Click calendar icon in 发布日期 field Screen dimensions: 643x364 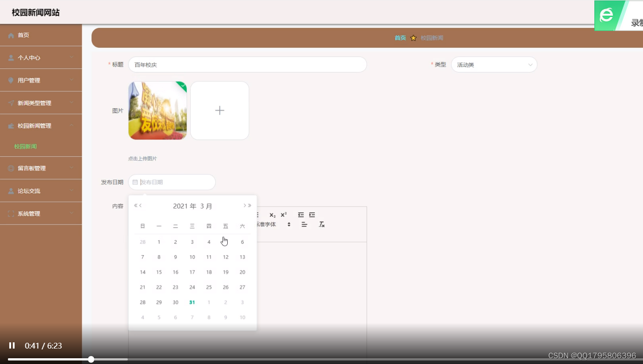click(135, 182)
